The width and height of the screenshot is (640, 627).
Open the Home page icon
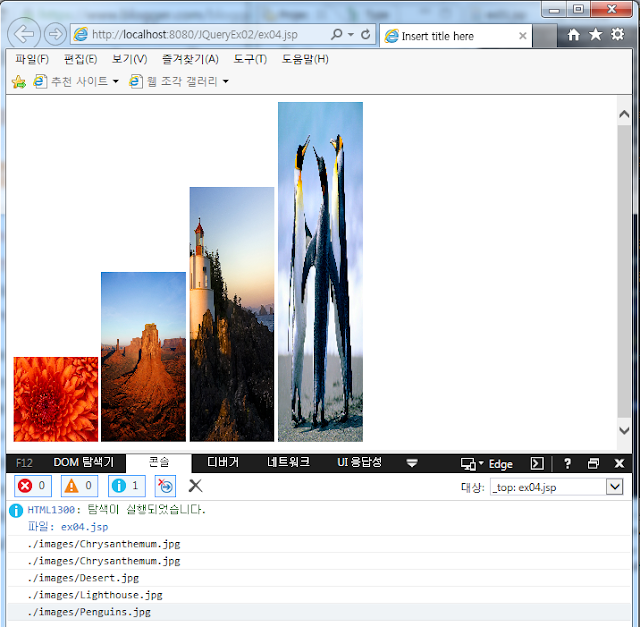[x=573, y=35]
